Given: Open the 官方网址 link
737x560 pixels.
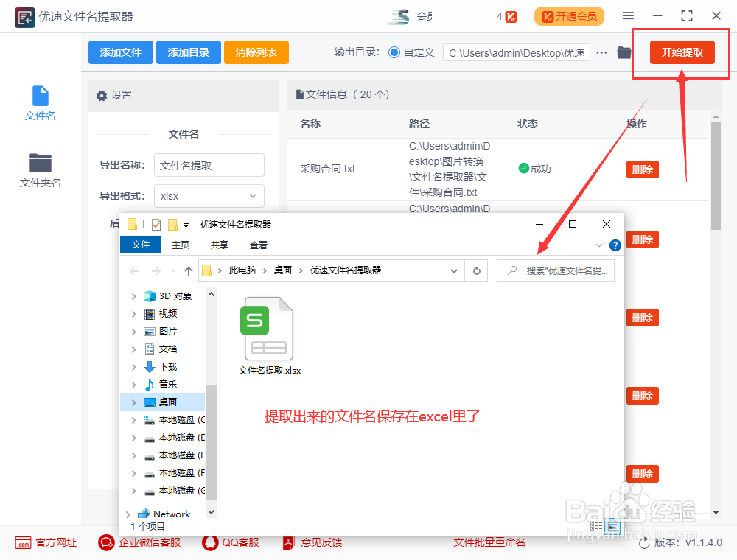Looking at the screenshot, I should [x=46, y=543].
